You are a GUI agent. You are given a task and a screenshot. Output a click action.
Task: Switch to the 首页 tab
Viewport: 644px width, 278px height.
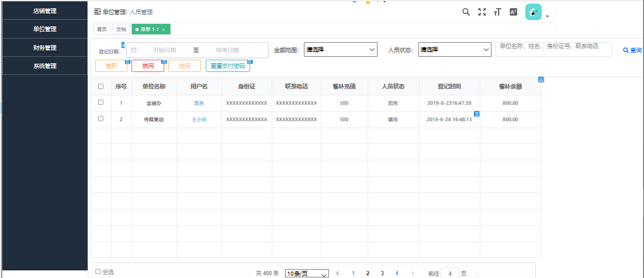coord(102,30)
